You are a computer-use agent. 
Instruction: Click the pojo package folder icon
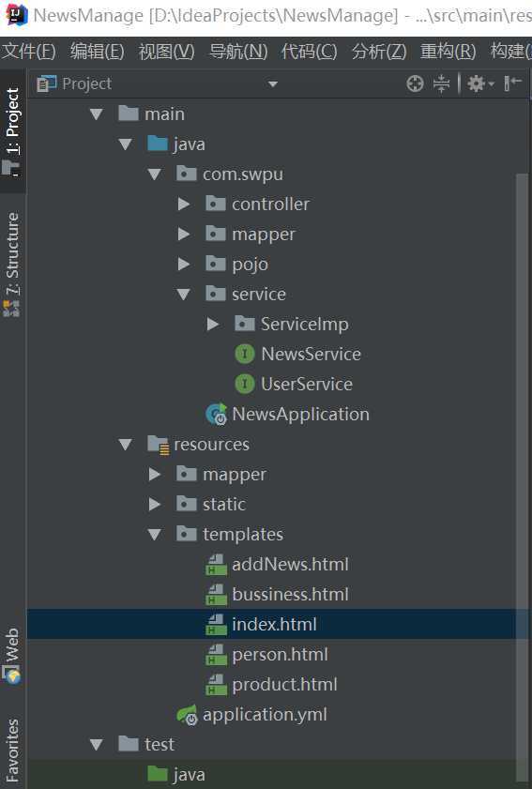coord(216,264)
